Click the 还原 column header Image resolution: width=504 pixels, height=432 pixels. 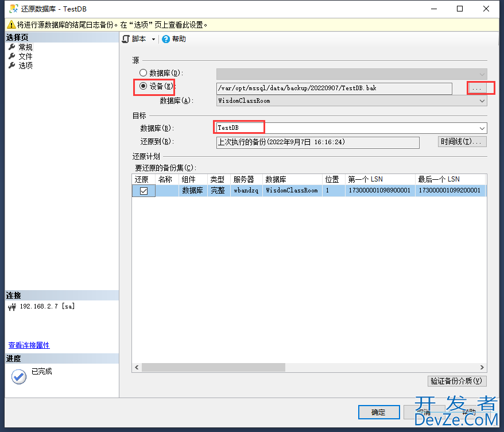pos(144,179)
